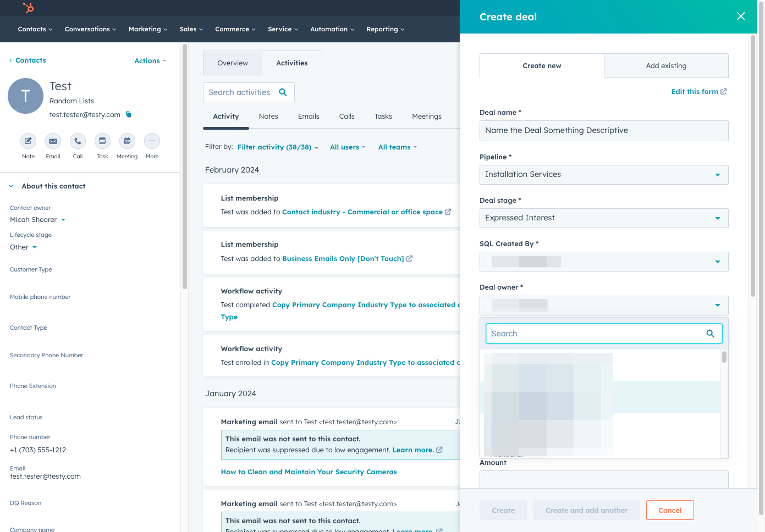Click the More actions icon
This screenshot has height=532, width=765.
coord(152,141)
